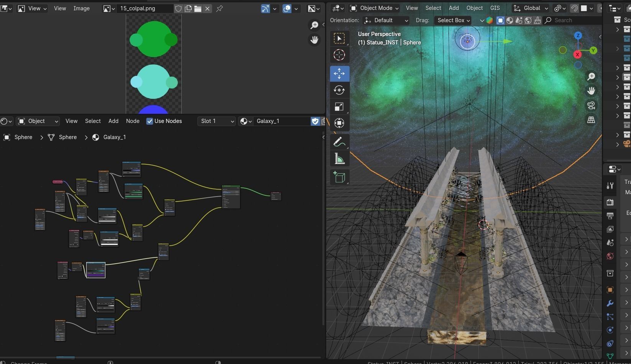Open the Node menu in shader editor
Screen dimensions: 631x364
tap(133, 121)
